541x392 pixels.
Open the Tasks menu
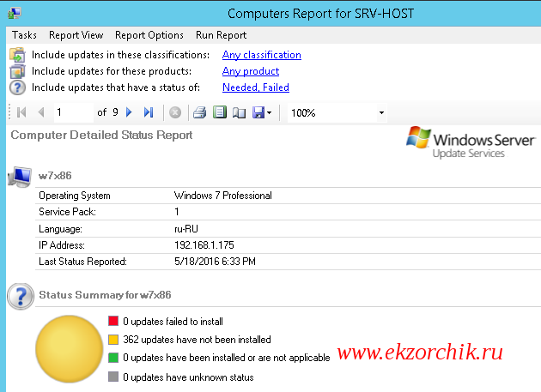click(x=24, y=35)
